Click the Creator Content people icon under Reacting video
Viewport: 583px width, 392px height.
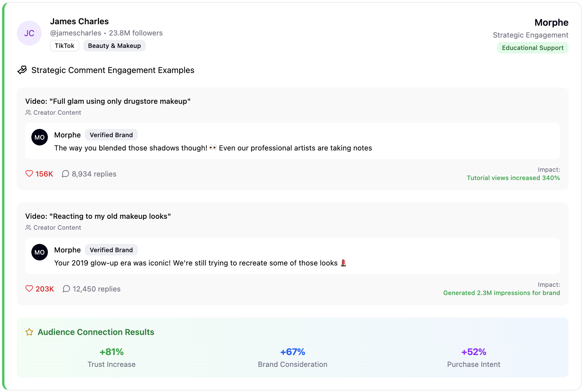pos(28,228)
